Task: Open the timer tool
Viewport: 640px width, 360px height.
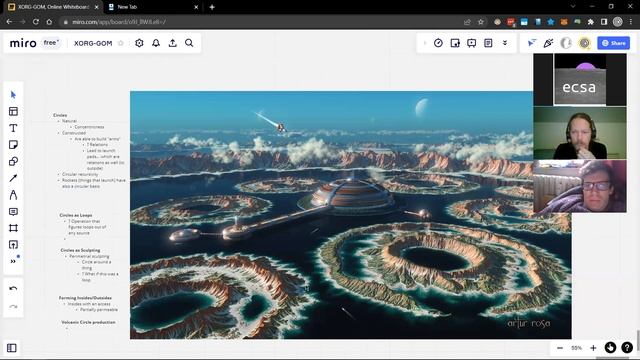Action: click(438, 43)
